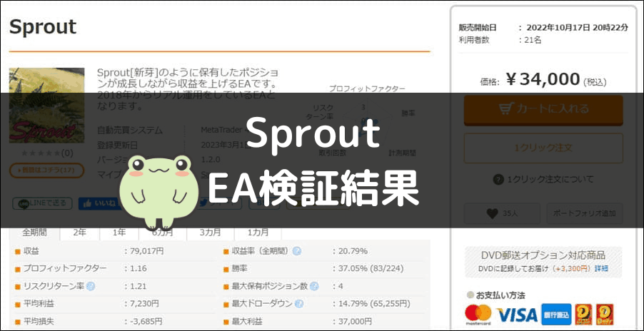The height and width of the screenshot is (331, 644).
Task: Click the heart favorite button showing 35人
Action: coord(502,213)
